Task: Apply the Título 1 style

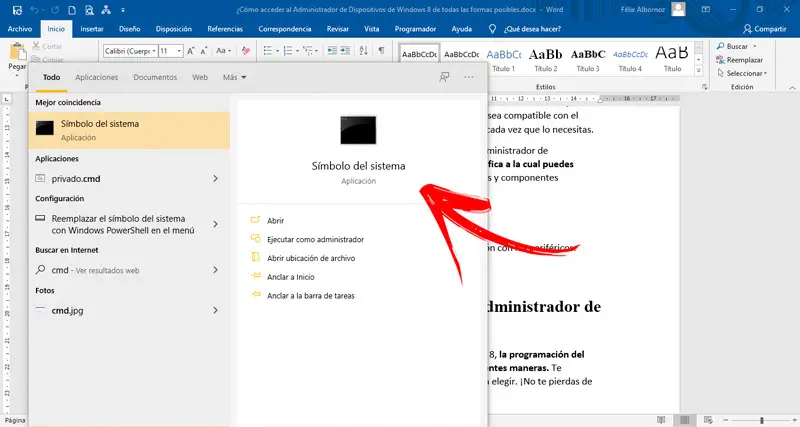Action: tap(504, 59)
